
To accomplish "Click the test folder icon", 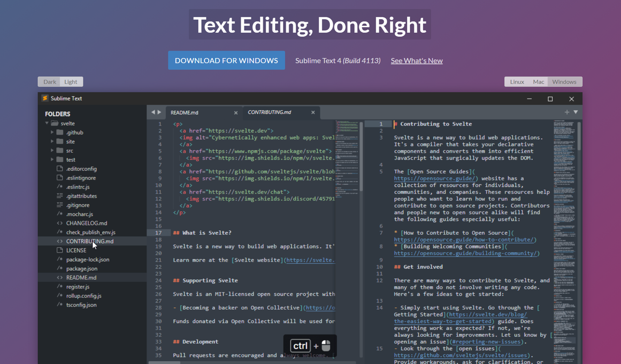I will point(60,159).
